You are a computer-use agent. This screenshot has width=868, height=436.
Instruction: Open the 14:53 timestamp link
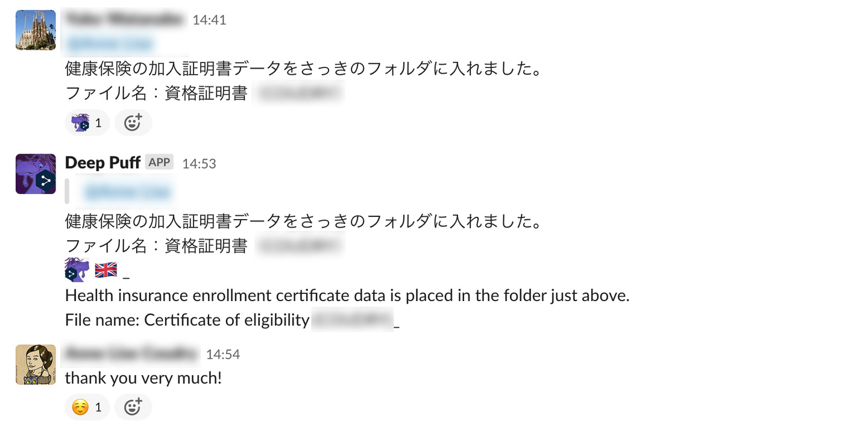pyautogui.click(x=199, y=163)
